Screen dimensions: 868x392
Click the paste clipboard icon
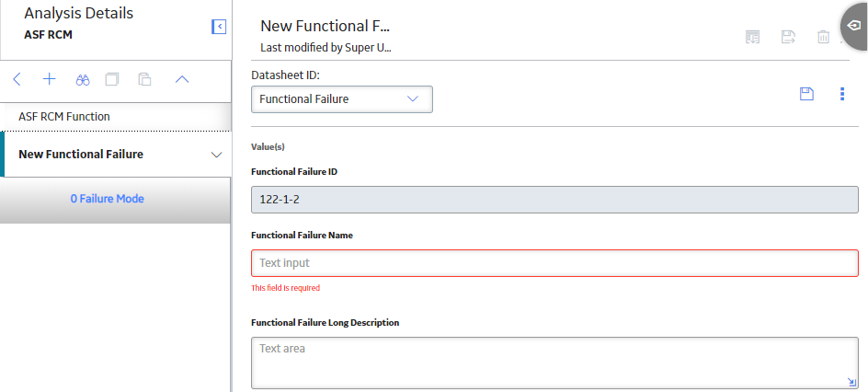tap(144, 79)
